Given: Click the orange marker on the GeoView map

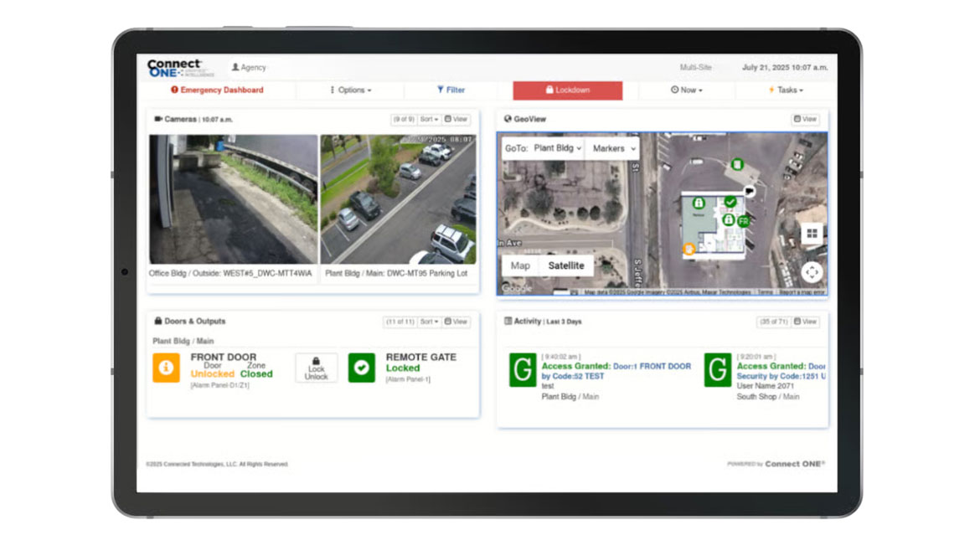Looking at the screenshot, I should pyautogui.click(x=689, y=249).
